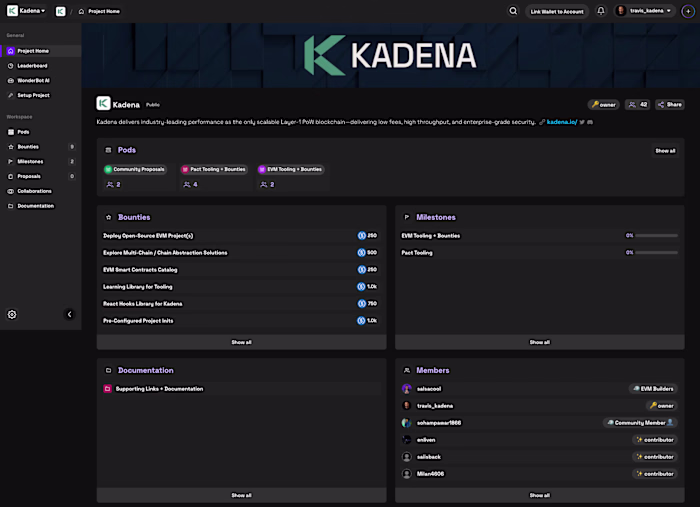Open the settings gear in sidebar
This screenshot has height=507, width=700.
coord(12,314)
